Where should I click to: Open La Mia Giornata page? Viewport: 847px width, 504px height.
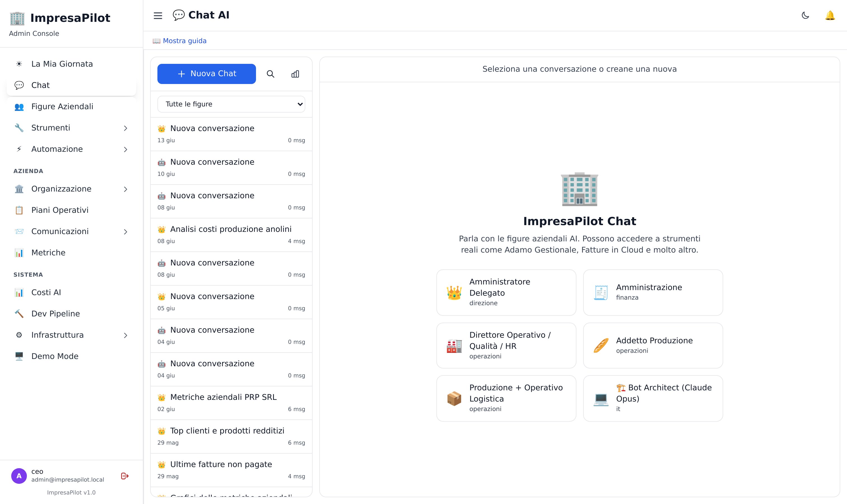tap(71, 64)
